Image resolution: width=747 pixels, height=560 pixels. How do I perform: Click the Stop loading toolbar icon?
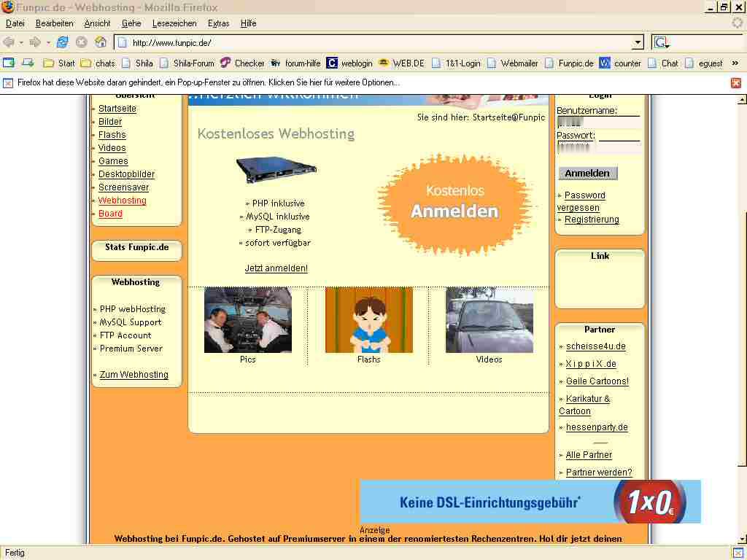pos(82,42)
